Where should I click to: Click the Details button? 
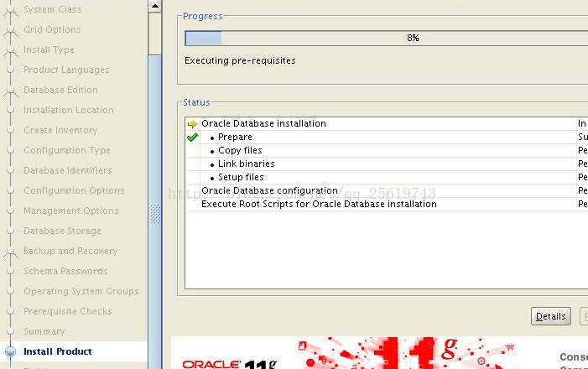coord(550,316)
